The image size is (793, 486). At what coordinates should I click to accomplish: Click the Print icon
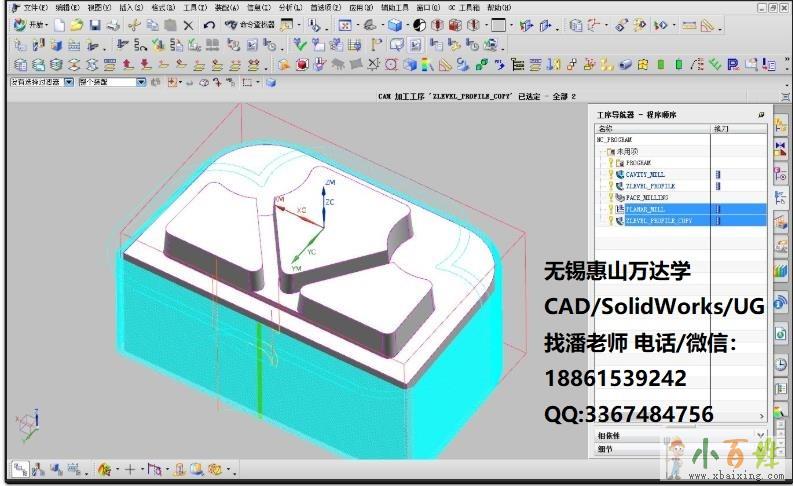click(112, 24)
